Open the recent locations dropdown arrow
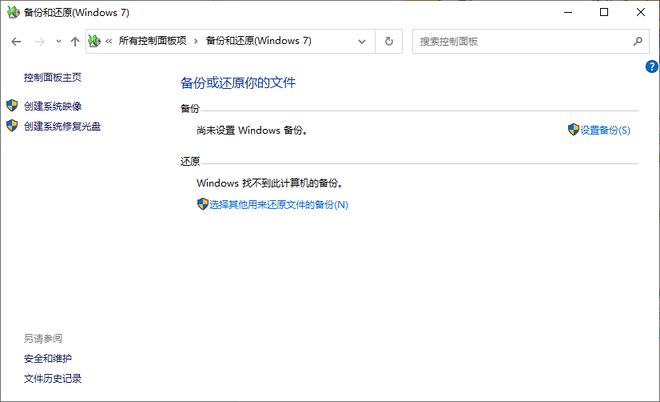Image resolution: width=660 pixels, height=402 pixels. coord(59,41)
